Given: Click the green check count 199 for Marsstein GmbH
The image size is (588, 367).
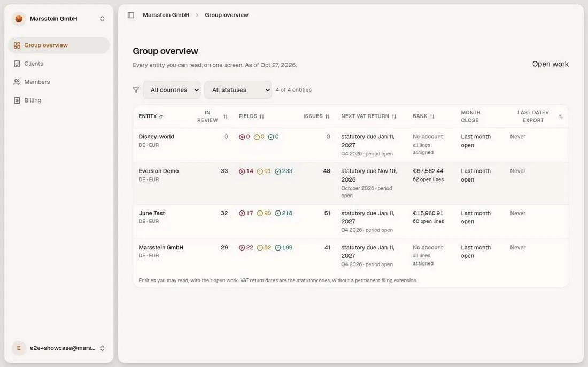Looking at the screenshot, I should click(x=283, y=248).
